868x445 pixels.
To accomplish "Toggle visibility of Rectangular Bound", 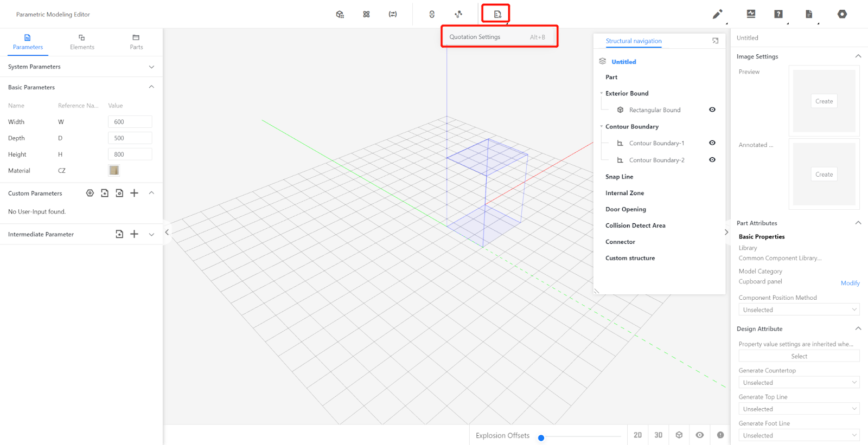I will click(712, 109).
